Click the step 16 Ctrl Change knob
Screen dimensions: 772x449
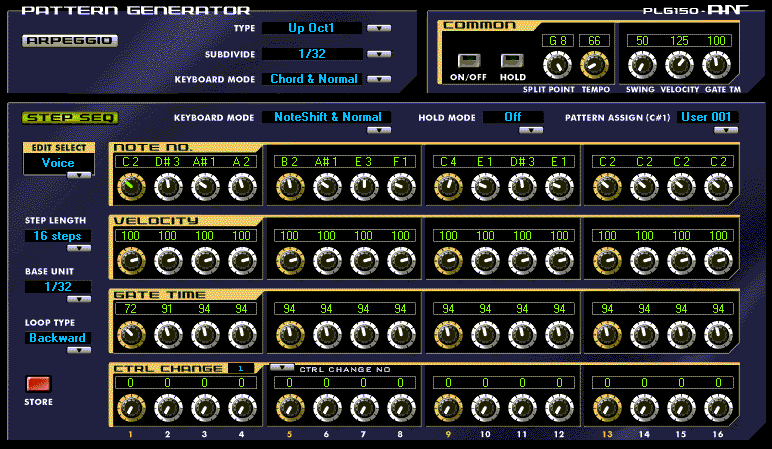718,408
